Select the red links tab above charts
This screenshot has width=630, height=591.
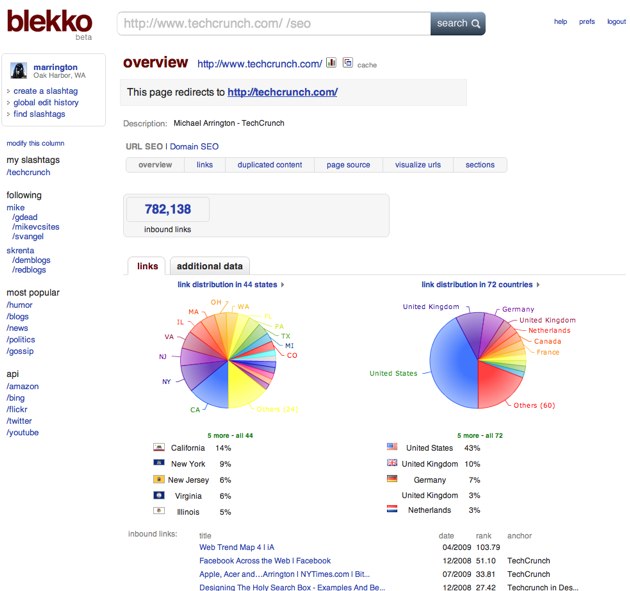pyautogui.click(x=147, y=266)
